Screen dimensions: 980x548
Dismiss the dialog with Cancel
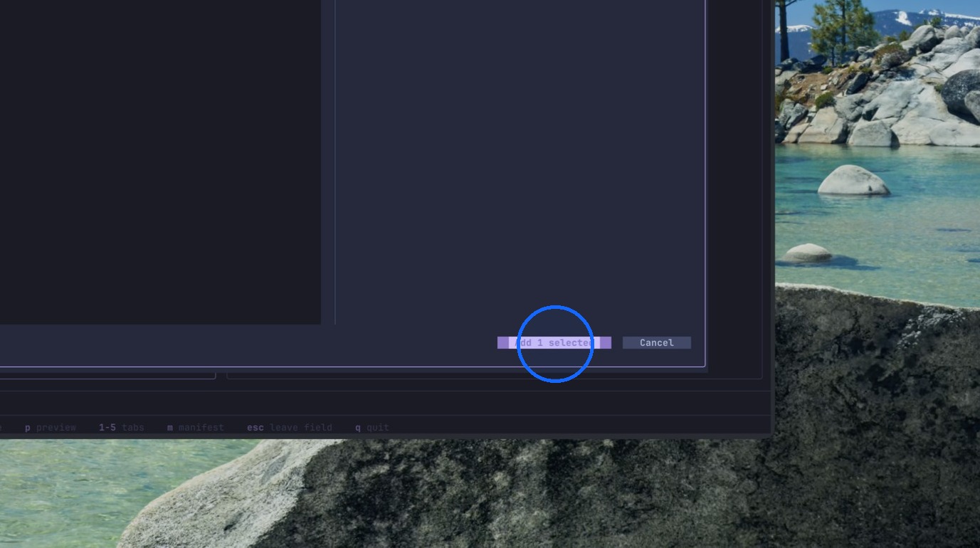tap(657, 343)
